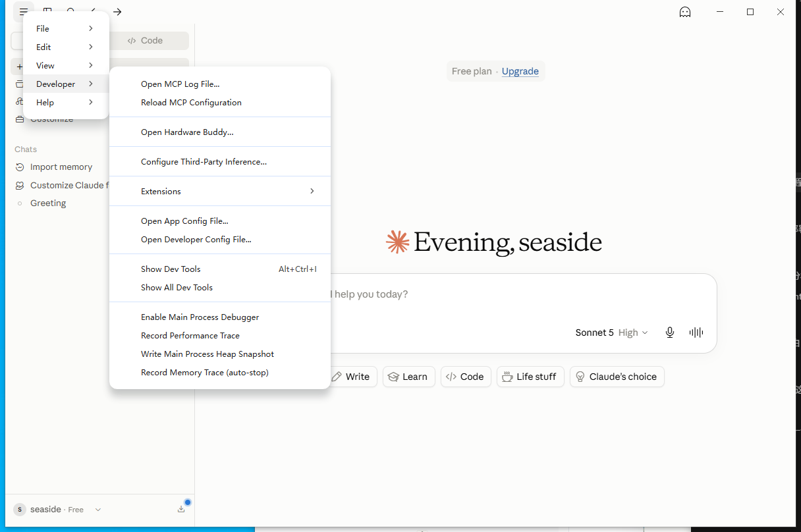This screenshot has height=532, width=801.
Task: Choose Open App Config File
Action: [219, 221]
